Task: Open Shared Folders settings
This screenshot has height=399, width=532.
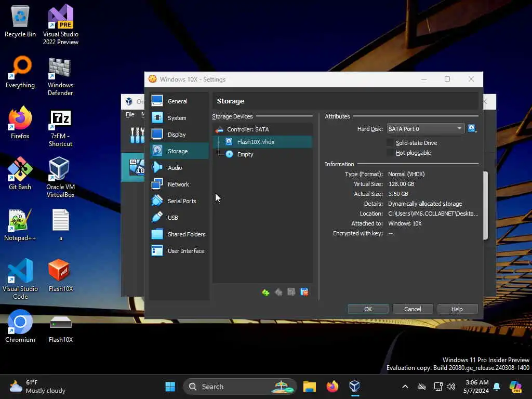Action: pyautogui.click(x=179, y=234)
